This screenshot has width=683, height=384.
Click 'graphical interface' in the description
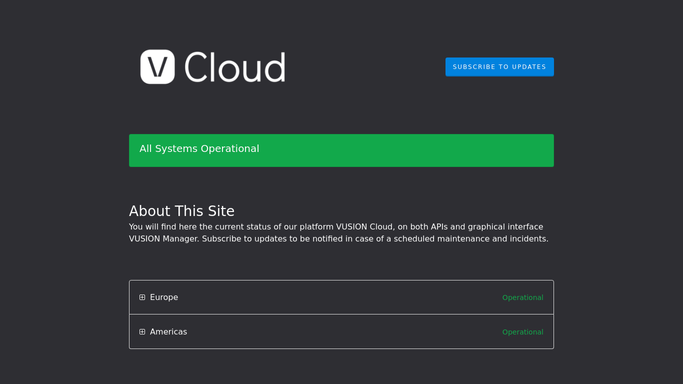(505, 227)
